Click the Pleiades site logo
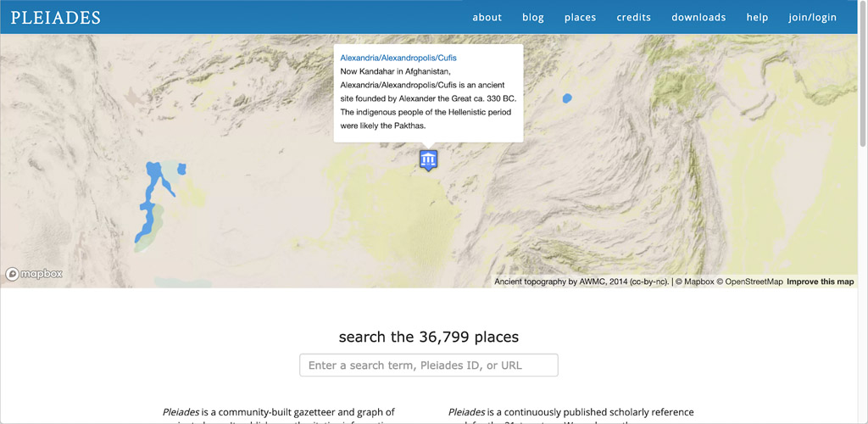 [56, 17]
